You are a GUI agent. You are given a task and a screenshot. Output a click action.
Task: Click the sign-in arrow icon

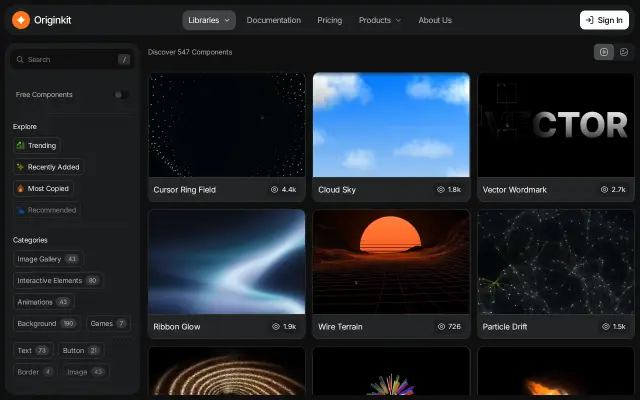tap(589, 20)
